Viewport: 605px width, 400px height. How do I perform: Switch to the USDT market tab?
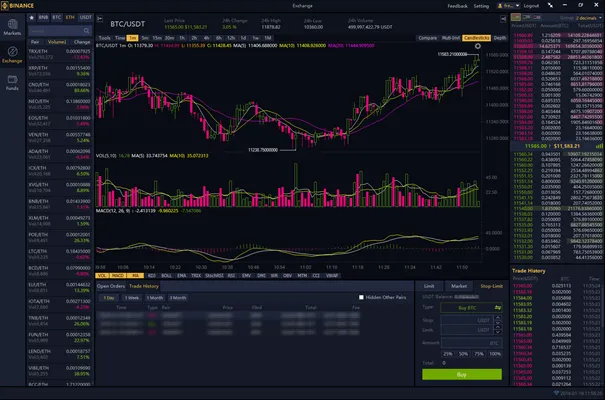pos(85,17)
